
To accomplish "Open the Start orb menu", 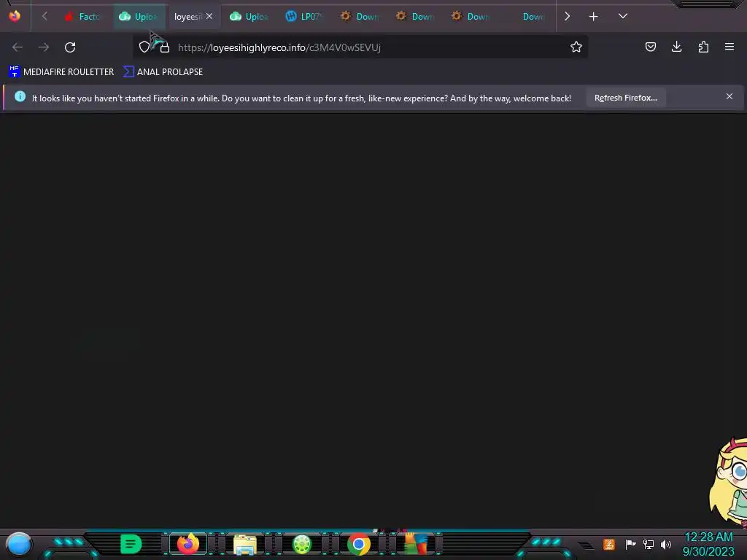I will pyautogui.click(x=19, y=544).
